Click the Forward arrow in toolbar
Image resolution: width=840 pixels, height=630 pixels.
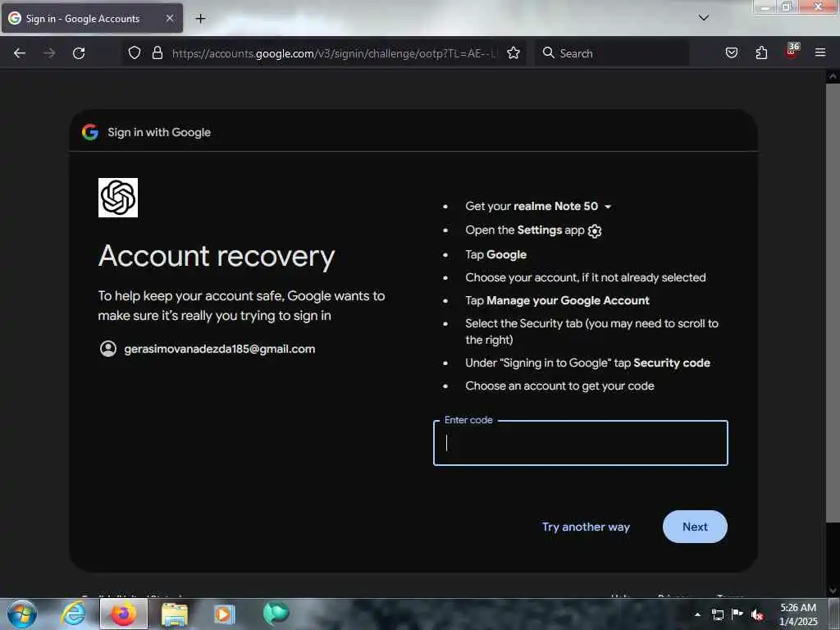pos(49,53)
